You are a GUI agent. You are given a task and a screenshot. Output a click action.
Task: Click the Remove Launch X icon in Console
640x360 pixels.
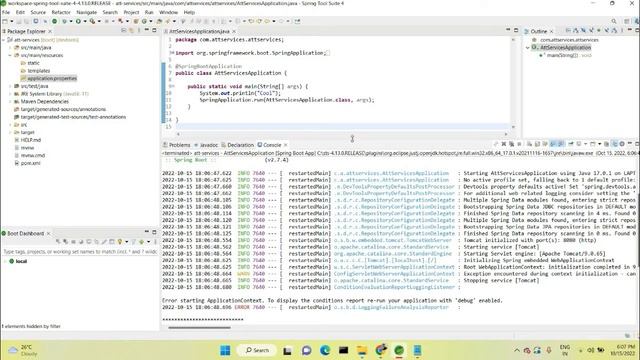(x=504, y=144)
